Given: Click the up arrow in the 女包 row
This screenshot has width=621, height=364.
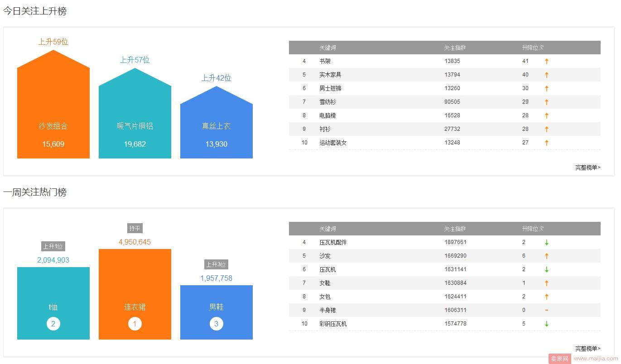Looking at the screenshot, I should point(547,297).
